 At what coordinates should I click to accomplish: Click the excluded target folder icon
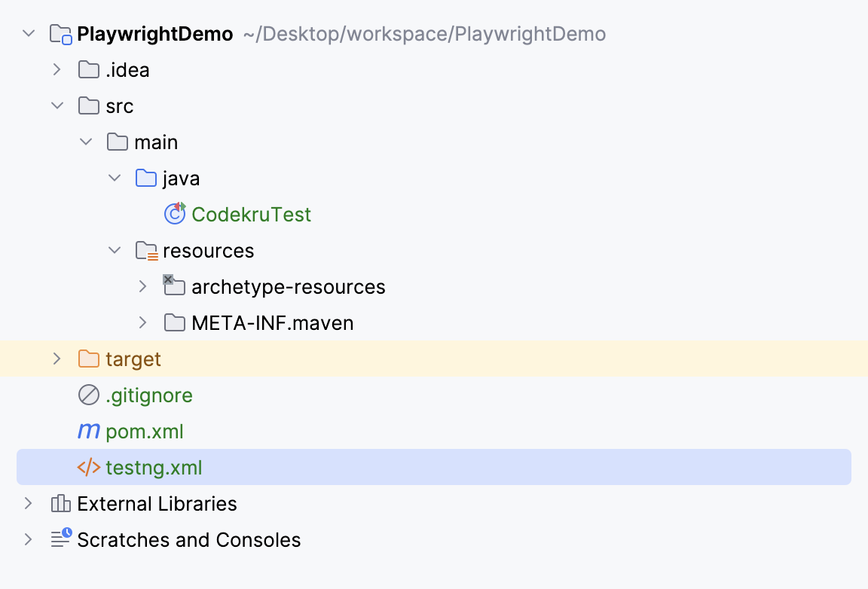89,359
